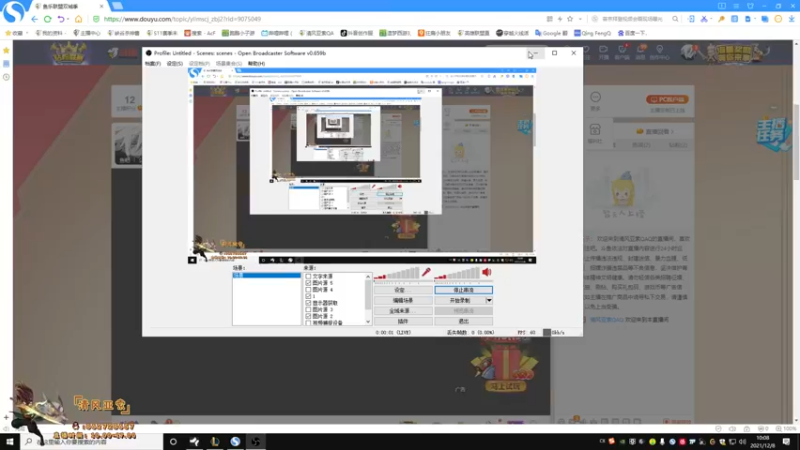The width and height of the screenshot is (800, 450).
Task: Click the QR-code grid icon in the address bar
Action: pos(549,19)
